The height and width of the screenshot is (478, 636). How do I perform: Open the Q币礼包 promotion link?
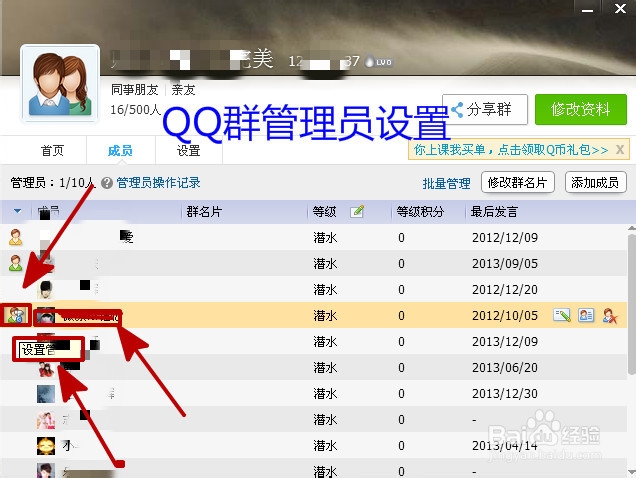511,150
